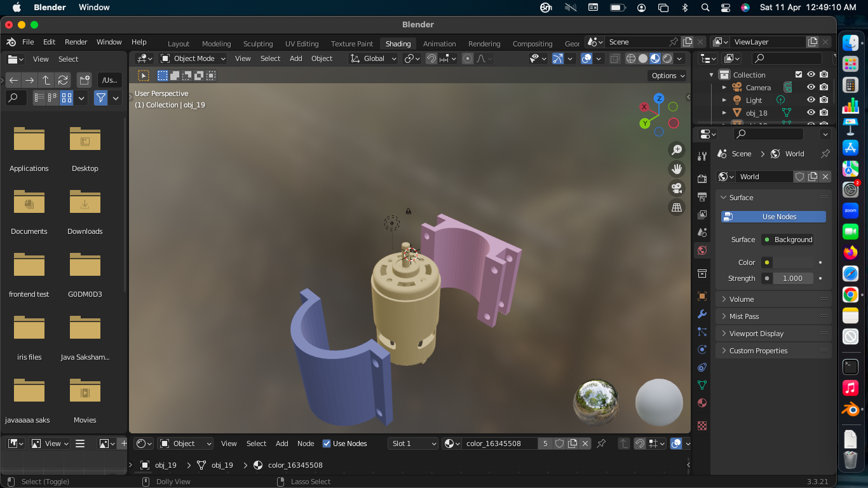The image size is (868, 488).
Task: Hide the Camera object in the outliner
Action: (811, 87)
